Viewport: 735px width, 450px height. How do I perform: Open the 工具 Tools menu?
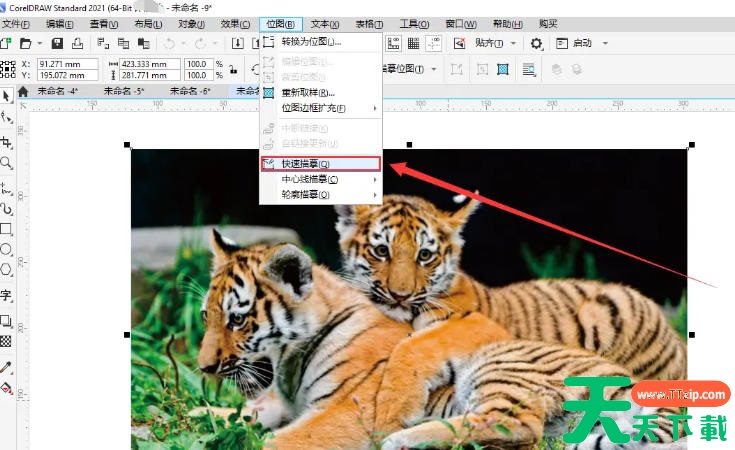pos(414,24)
